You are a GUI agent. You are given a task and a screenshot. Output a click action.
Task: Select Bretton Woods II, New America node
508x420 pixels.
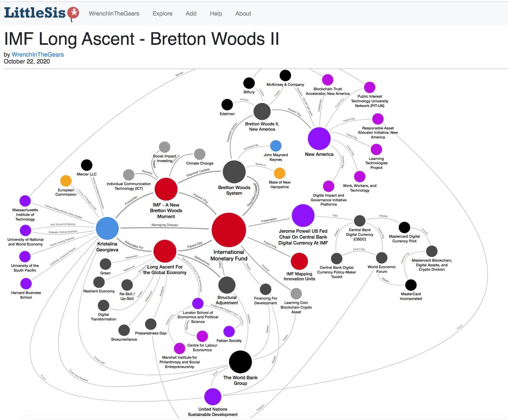coord(262,111)
